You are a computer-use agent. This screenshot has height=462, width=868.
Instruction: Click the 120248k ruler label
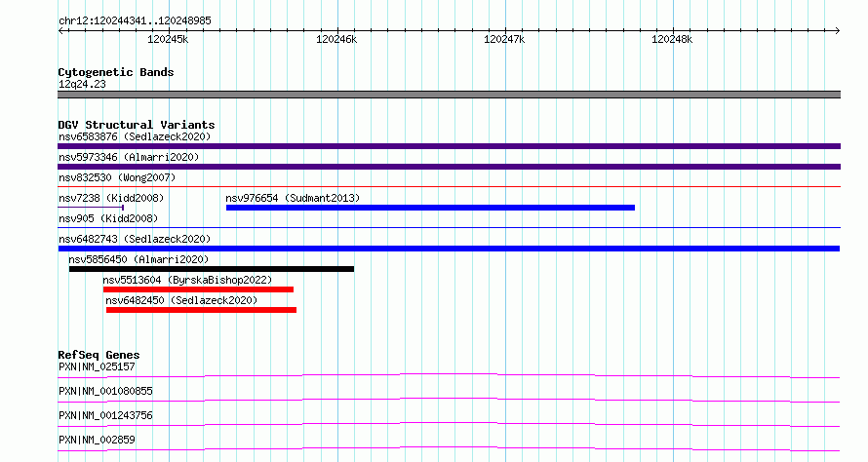(x=672, y=39)
